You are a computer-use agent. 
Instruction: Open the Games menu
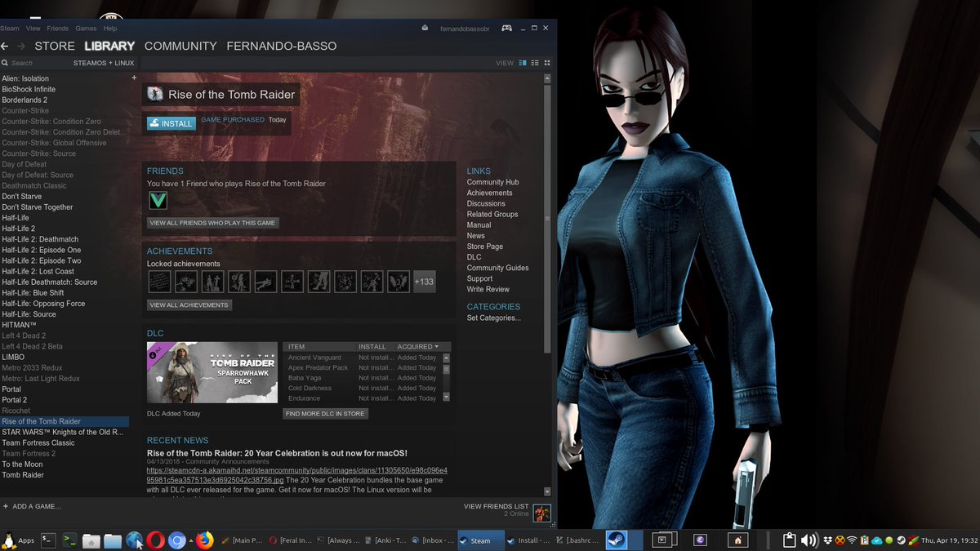tap(87, 28)
